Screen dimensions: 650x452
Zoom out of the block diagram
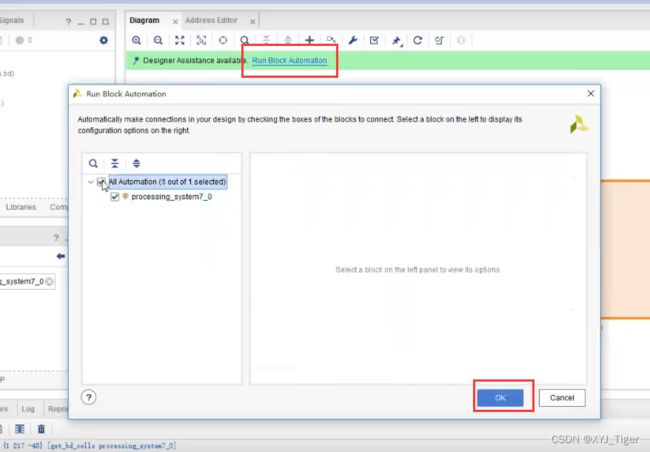(158, 40)
